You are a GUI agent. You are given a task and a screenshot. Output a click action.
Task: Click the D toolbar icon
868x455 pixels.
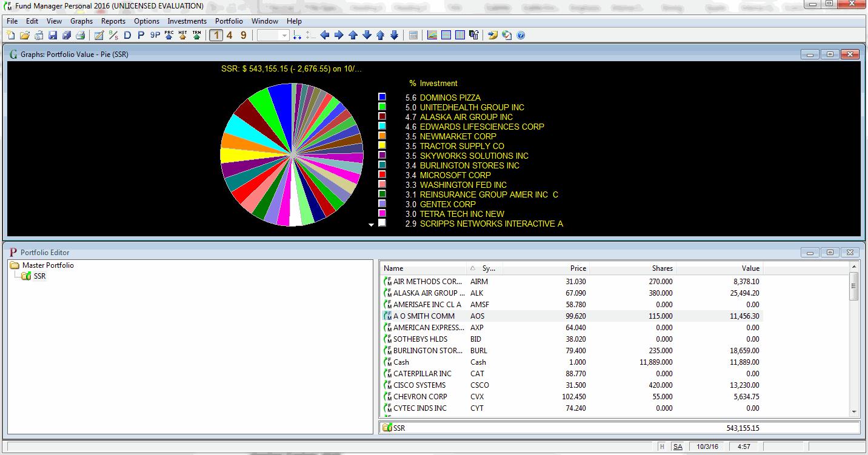click(x=127, y=35)
